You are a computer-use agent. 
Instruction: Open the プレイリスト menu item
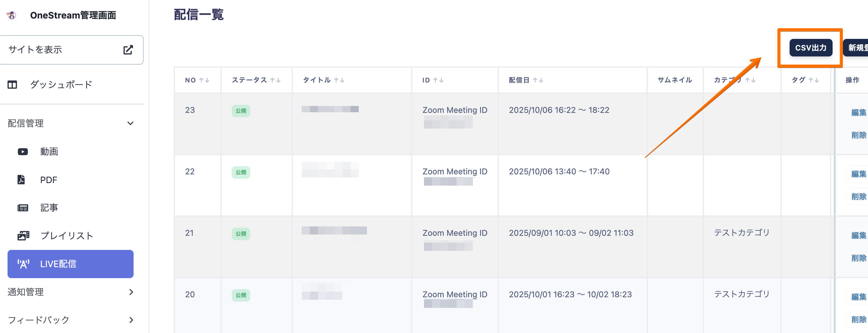pos(67,235)
